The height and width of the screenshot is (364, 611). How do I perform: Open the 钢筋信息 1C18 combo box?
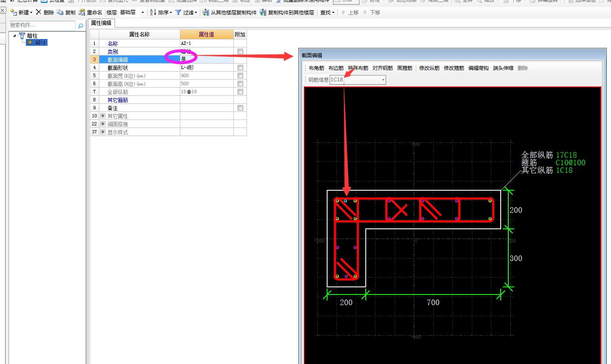358,79
